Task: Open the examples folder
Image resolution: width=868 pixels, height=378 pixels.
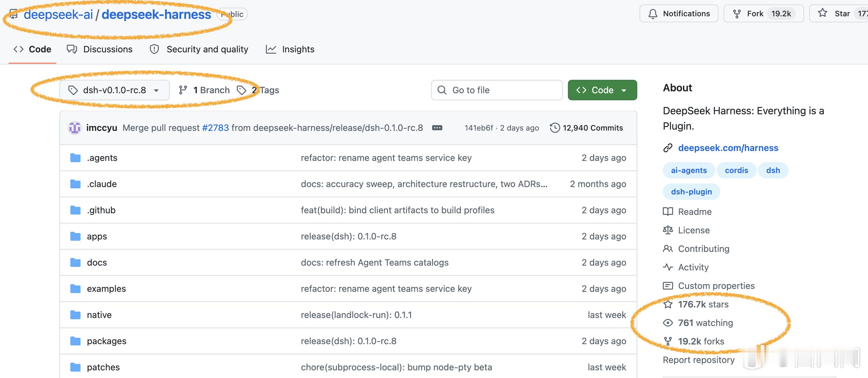Action: [x=106, y=289]
